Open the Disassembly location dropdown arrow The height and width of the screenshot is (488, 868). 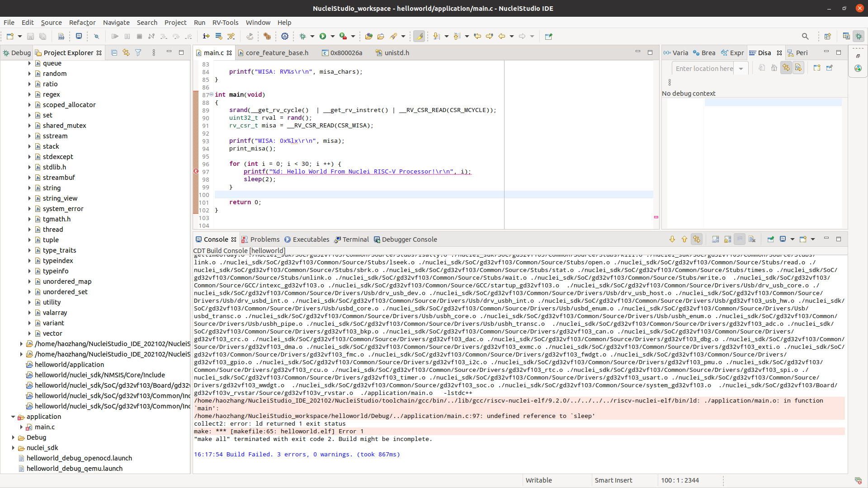(x=741, y=69)
